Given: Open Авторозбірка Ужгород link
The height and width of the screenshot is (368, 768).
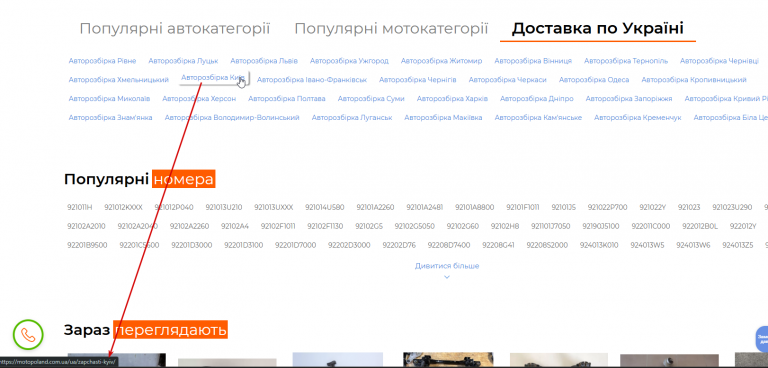Looking at the screenshot, I should click(349, 61).
